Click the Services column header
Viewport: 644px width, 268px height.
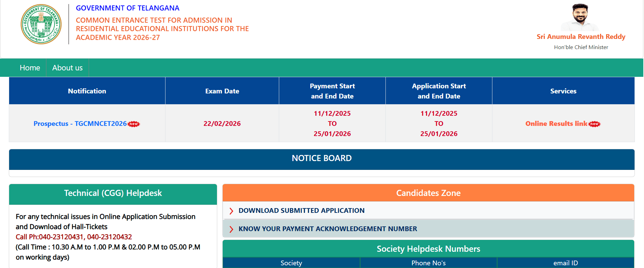563,91
